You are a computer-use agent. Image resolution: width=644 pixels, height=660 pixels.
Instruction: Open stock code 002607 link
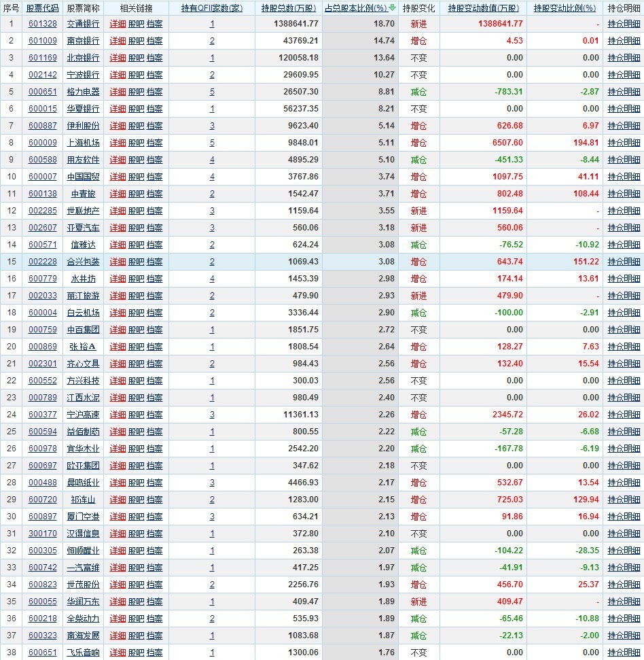pyautogui.click(x=43, y=228)
